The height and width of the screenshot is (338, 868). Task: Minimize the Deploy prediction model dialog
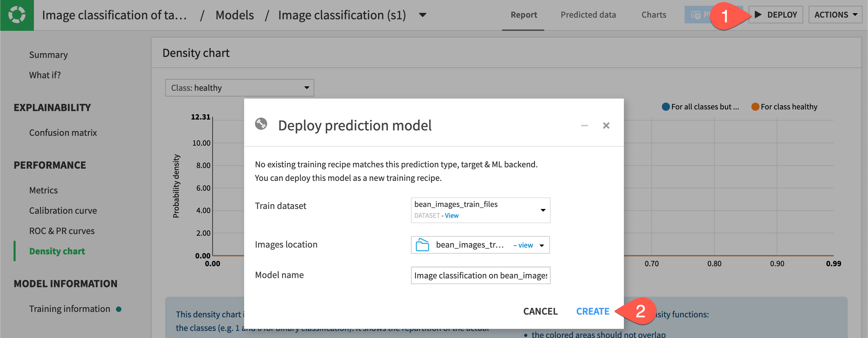(x=584, y=126)
